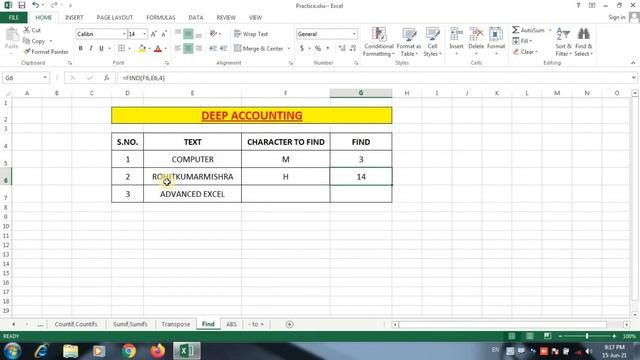Screen dimensions: 640x360
Task: Select the Countif,Countifs sheet tab
Action: click(x=76, y=324)
